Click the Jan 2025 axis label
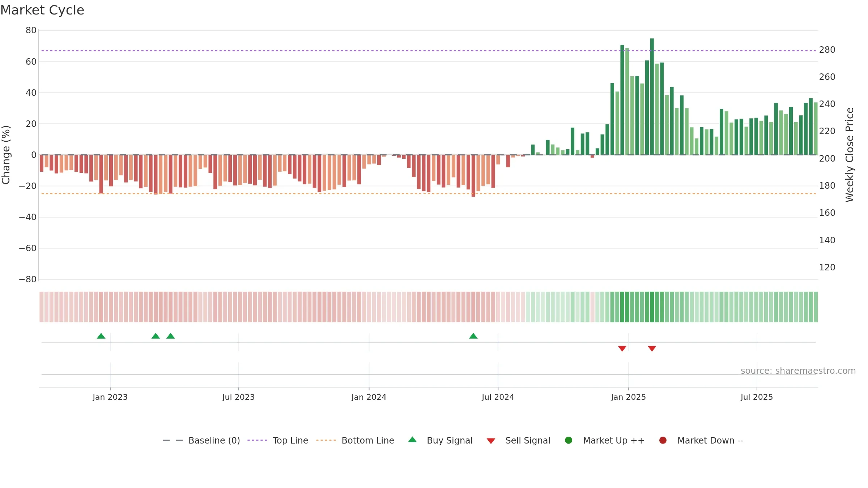 click(x=628, y=397)
